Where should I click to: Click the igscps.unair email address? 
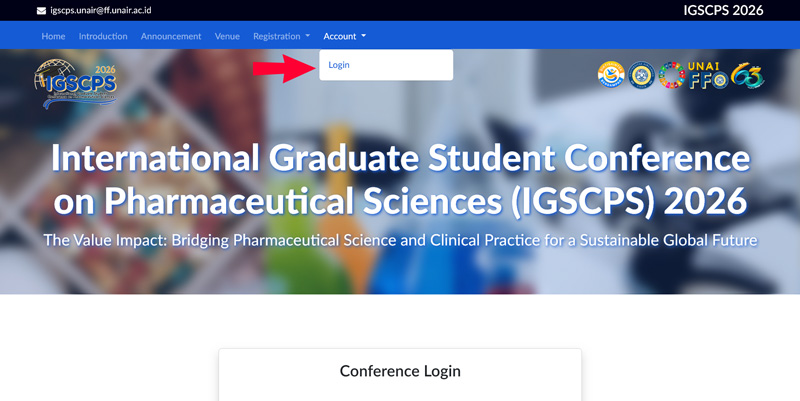tap(101, 10)
